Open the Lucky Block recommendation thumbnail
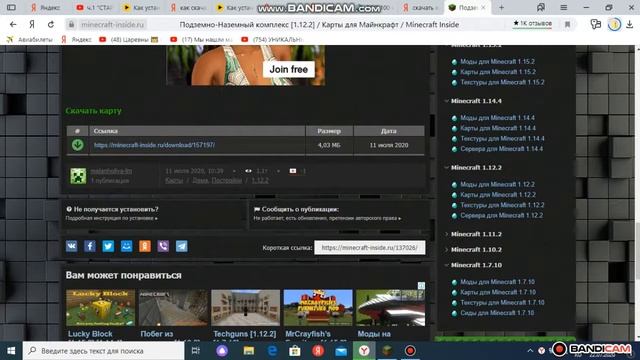The height and width of the screenshot is (360, 640). (x=100, y=308)
